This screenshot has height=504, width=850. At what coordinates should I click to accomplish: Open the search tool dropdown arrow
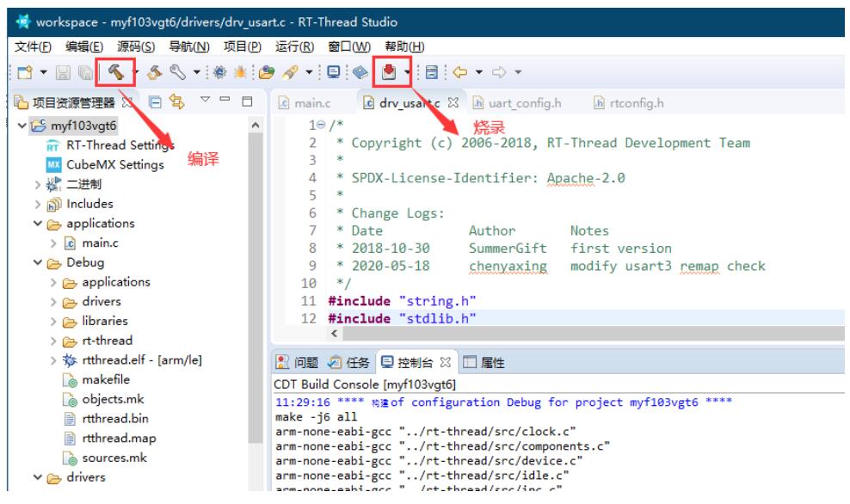(309, 72)
